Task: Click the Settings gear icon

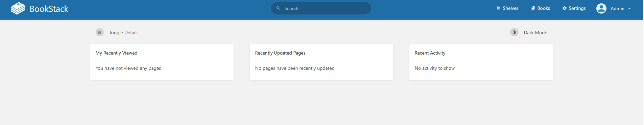Action: (565, 8)
